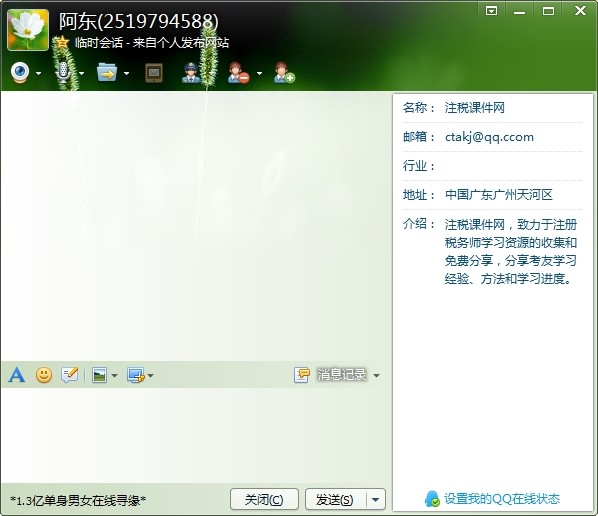Open the send button options arrow
The image size is (598, 516).
(376, 499)
